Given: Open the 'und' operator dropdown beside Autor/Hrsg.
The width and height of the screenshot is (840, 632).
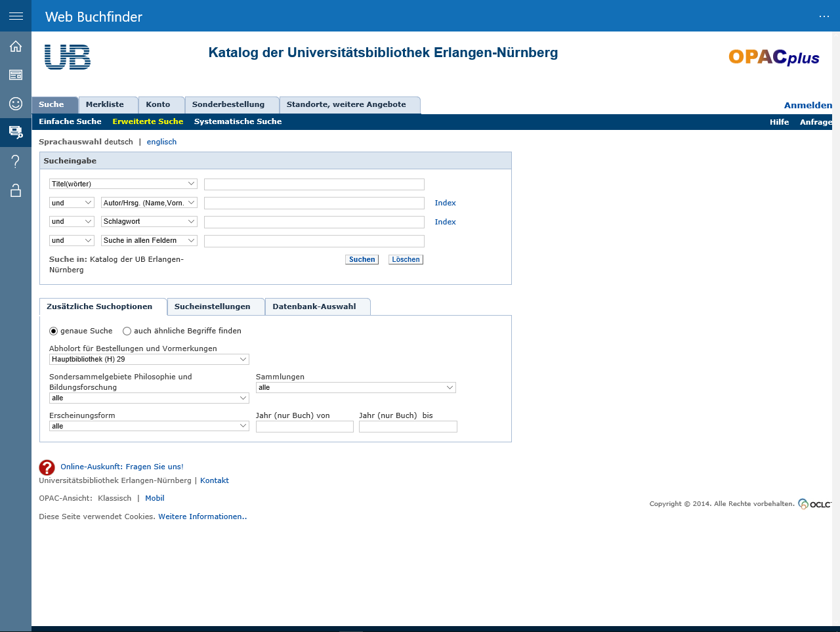Looking at the screenshot, I should (72, 203).
